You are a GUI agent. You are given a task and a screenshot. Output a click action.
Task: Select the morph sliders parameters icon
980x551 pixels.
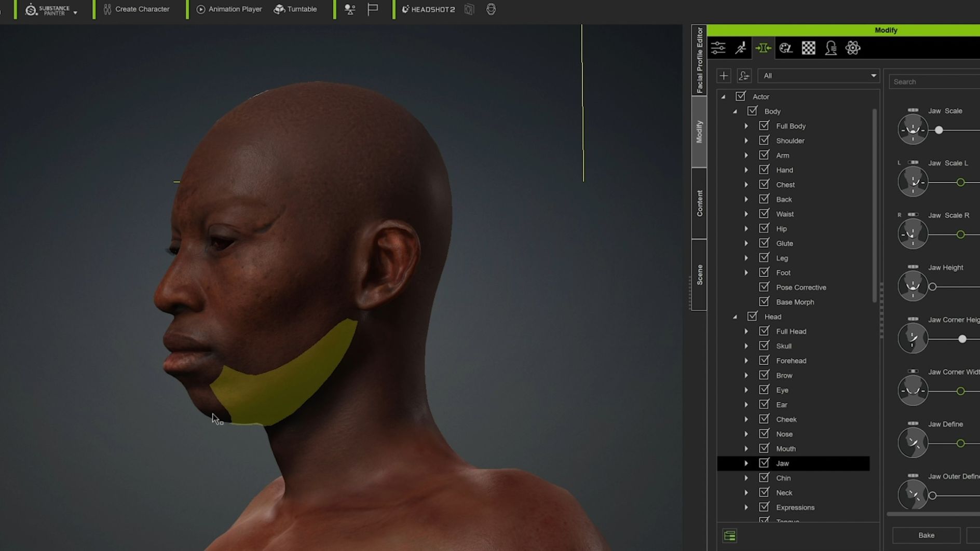[x=718, y=48]
